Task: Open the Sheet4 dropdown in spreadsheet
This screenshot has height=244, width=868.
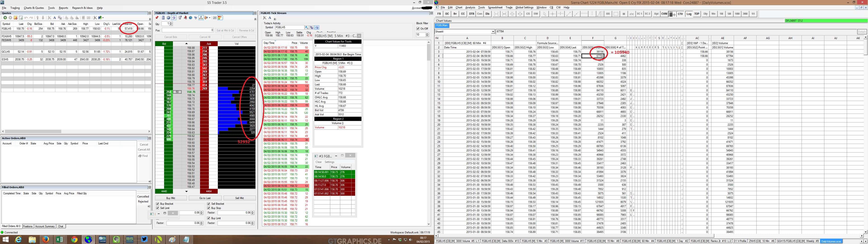Action: pos(493,32)
